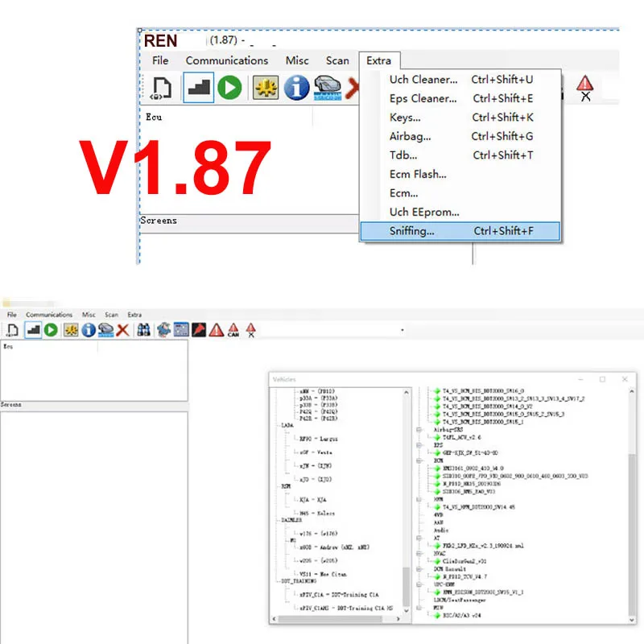The height and width of the screenshot is (644, 644).
Task: Open Scan menu in upper window
Action: point(337,60)
